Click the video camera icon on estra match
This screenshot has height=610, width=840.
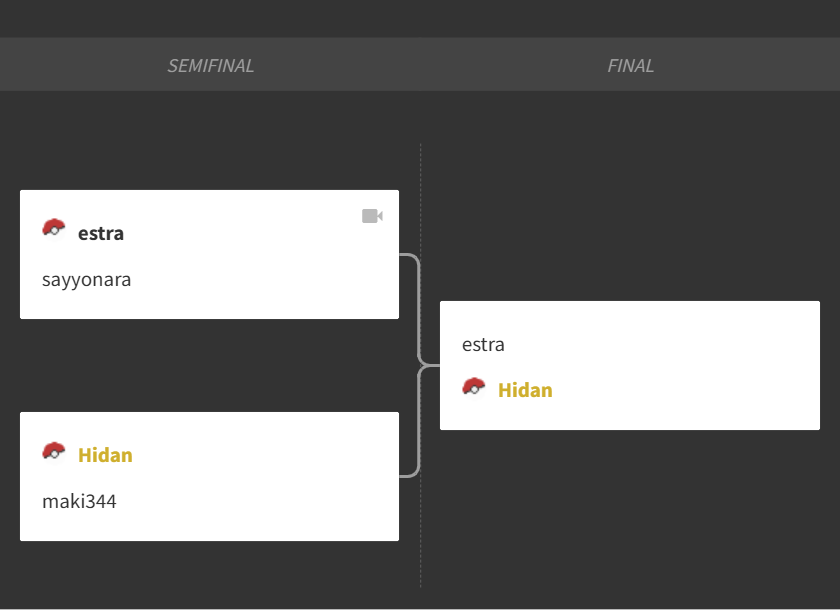pyautogui.click(x=372, y=216)
